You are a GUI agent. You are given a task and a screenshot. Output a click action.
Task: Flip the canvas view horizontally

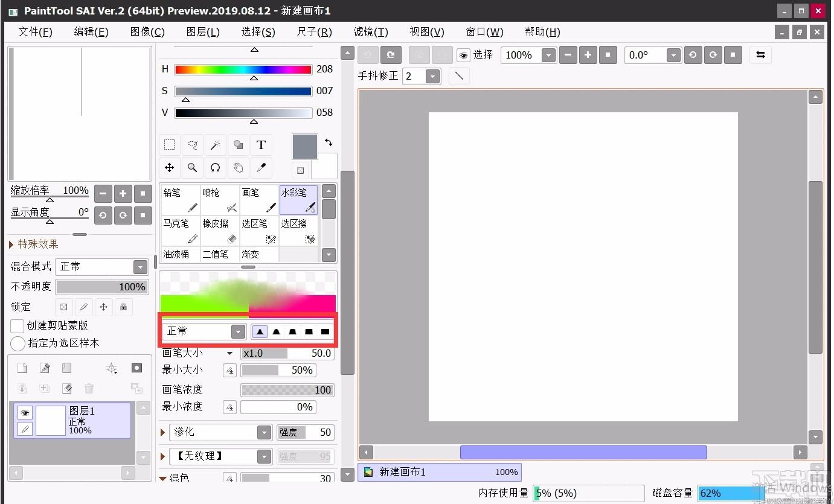(761, 55)
